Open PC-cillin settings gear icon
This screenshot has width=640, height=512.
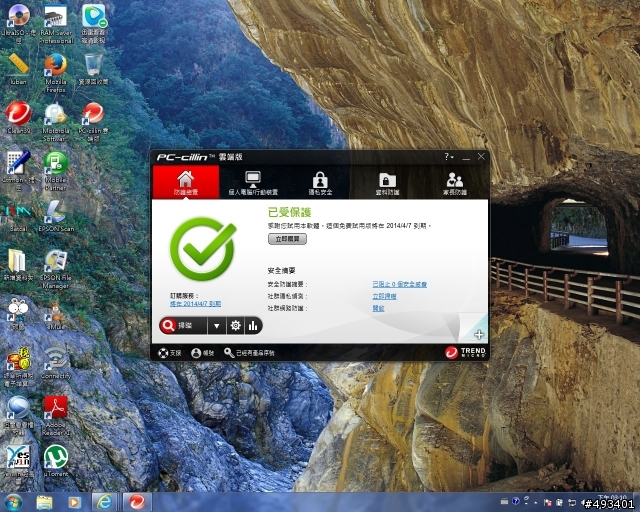pyautogui.click(x=236, y=326)
